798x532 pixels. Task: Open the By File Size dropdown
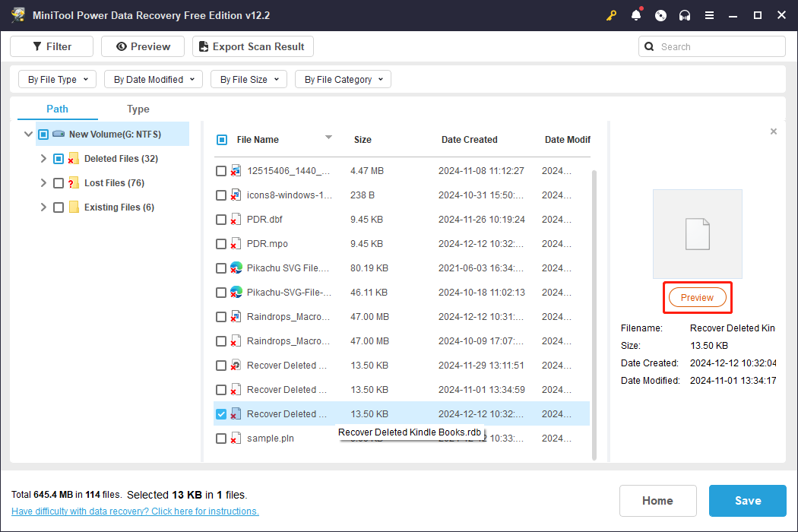coord(249,79)
